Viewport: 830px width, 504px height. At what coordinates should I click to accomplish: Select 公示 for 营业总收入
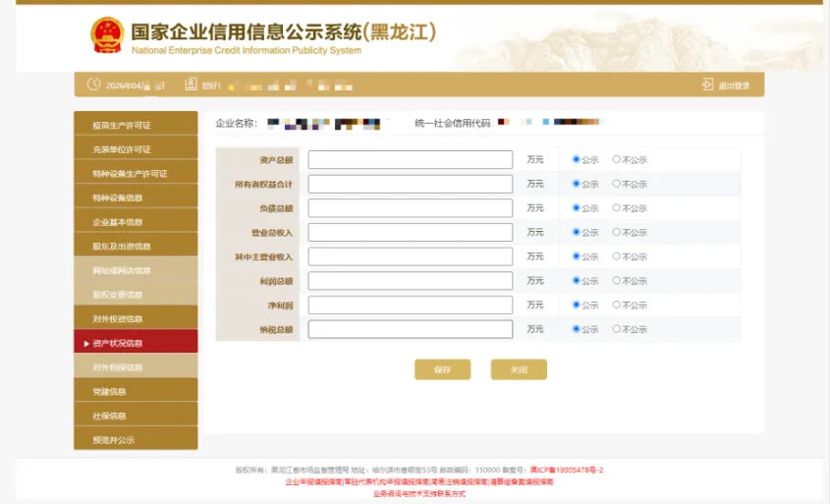click(x=576, y=232)
